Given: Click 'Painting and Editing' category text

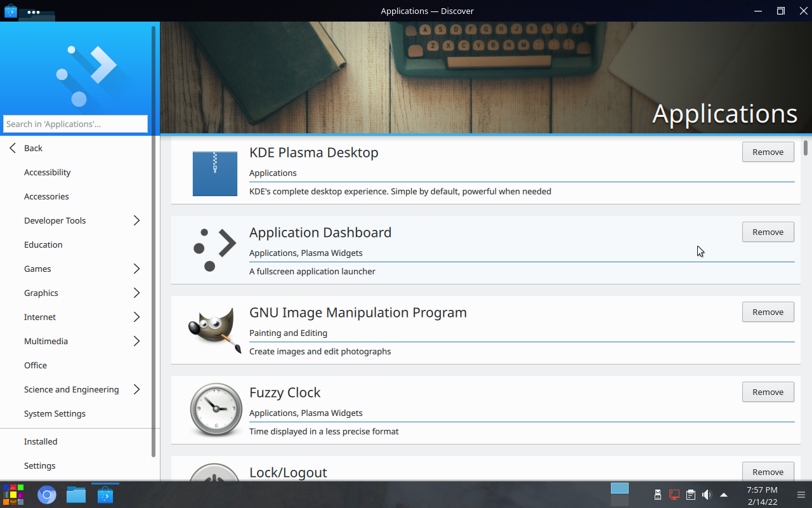Looking at the screenshot, I should click(x=288, y=333).
